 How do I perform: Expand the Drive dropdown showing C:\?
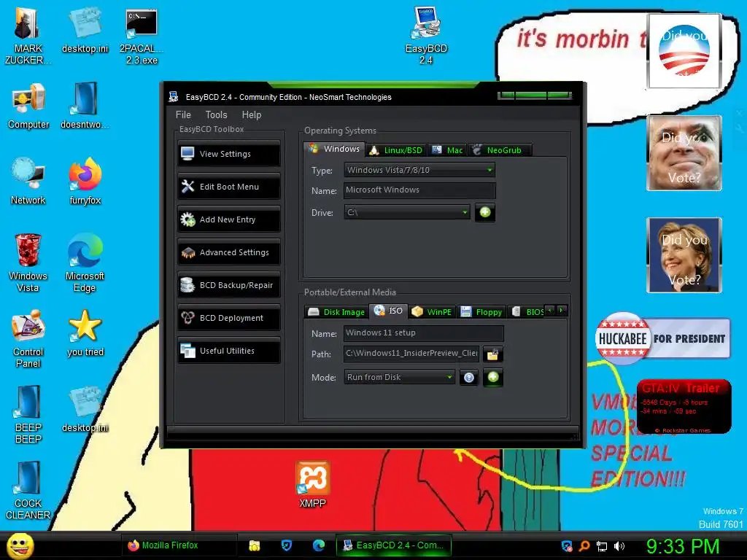pos(407,212)
